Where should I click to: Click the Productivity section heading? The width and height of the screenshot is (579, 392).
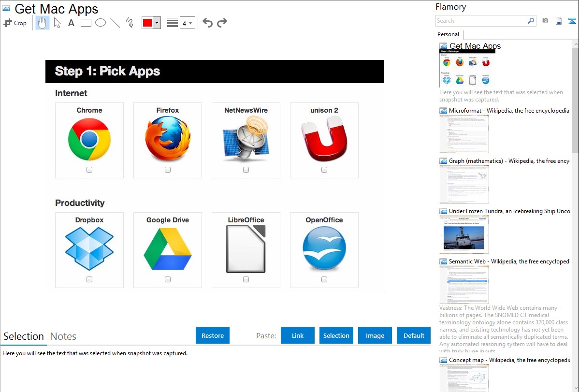[x=80, y=203]
